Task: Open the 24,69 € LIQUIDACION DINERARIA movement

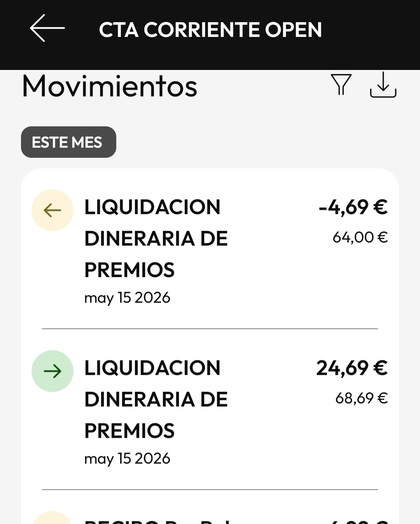Action: [210, 409]
